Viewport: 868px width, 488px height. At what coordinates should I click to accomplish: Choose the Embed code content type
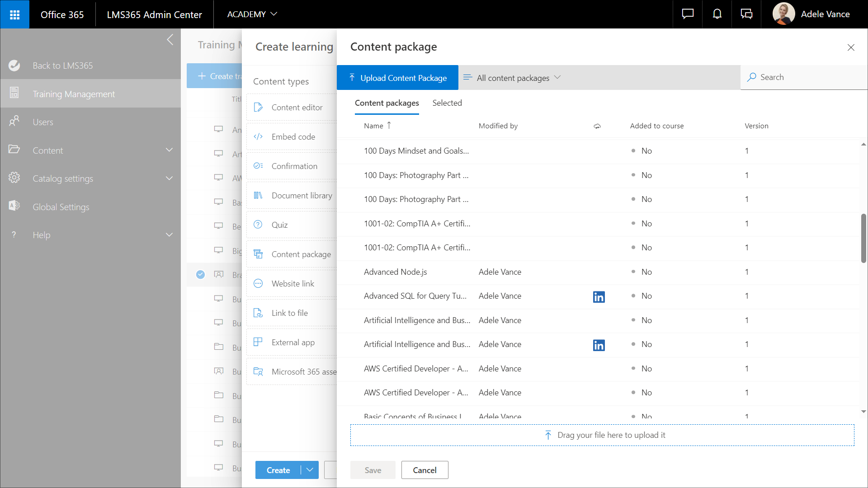293,137
